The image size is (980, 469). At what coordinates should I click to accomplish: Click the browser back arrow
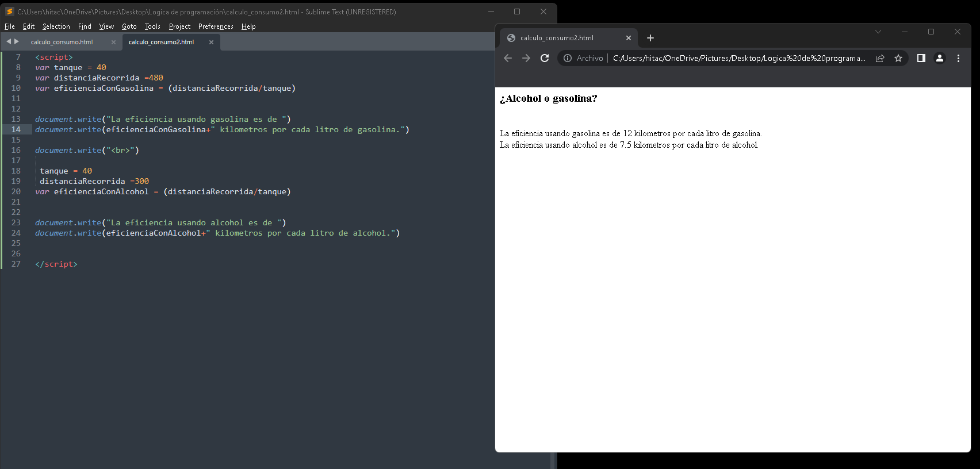click(x=508, y=58)
